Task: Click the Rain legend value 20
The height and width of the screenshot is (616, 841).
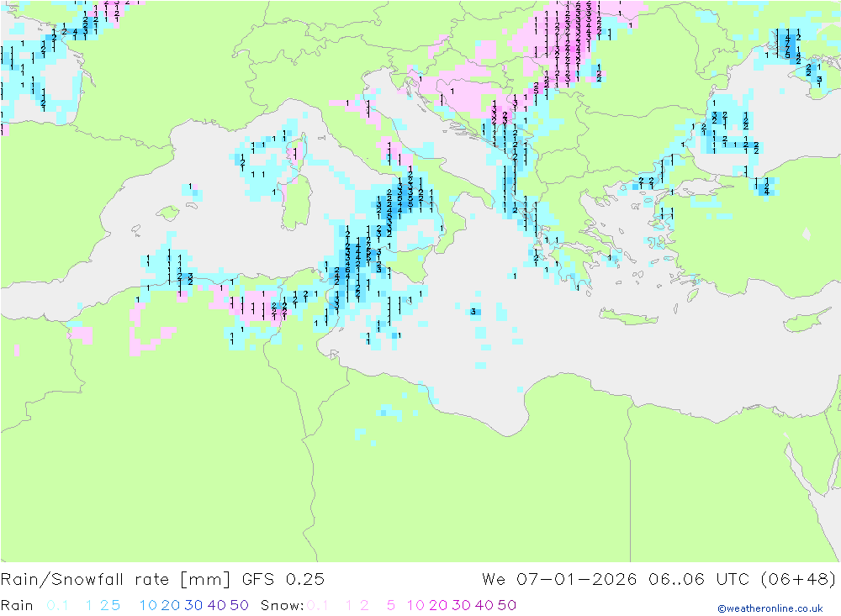Action: (x=171, y=605)
